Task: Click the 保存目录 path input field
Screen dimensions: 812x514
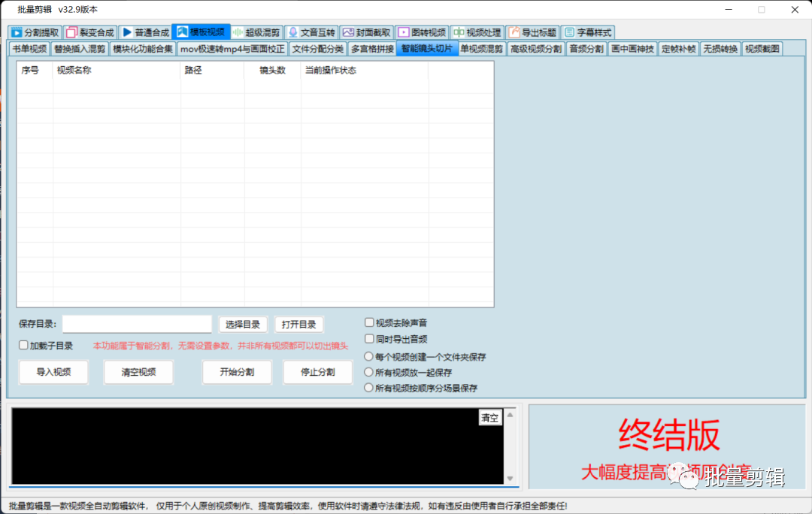Action: pos(137,324)
